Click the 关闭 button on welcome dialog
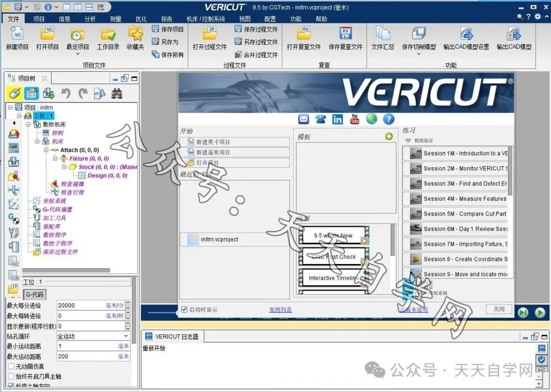551x392 pixels. (498, 309)
